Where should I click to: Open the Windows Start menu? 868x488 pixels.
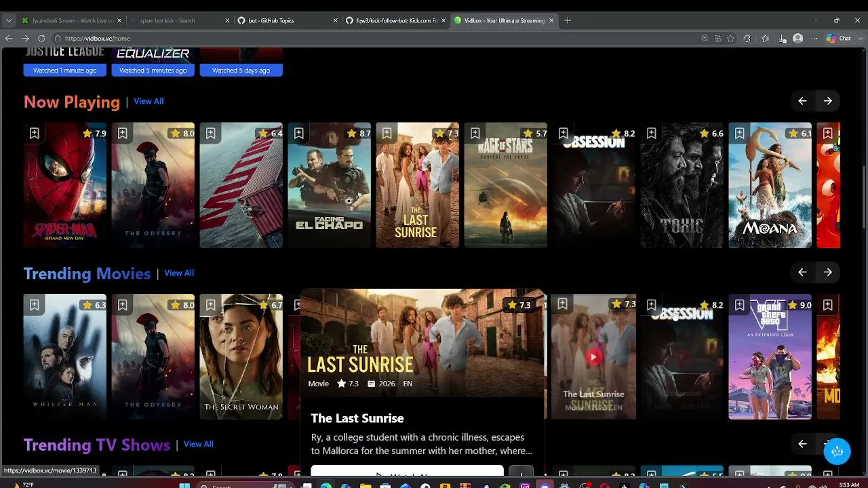point(184,485)
